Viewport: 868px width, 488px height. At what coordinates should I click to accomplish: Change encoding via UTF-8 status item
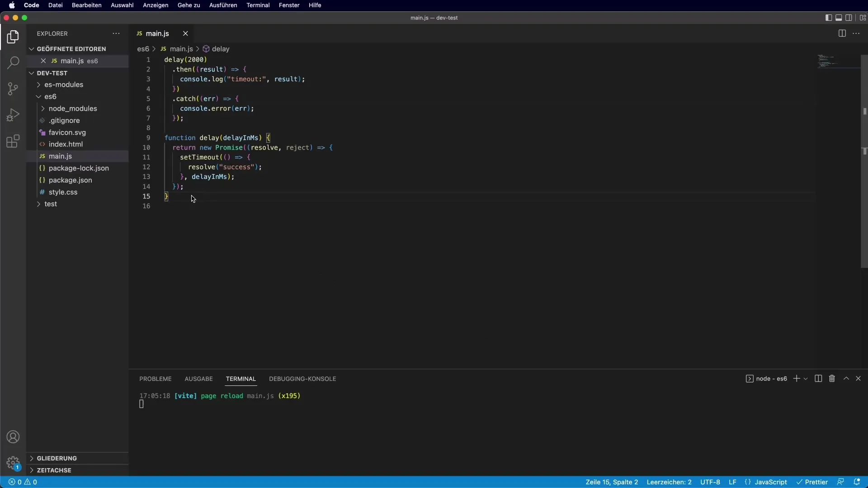tap(710, 482)
